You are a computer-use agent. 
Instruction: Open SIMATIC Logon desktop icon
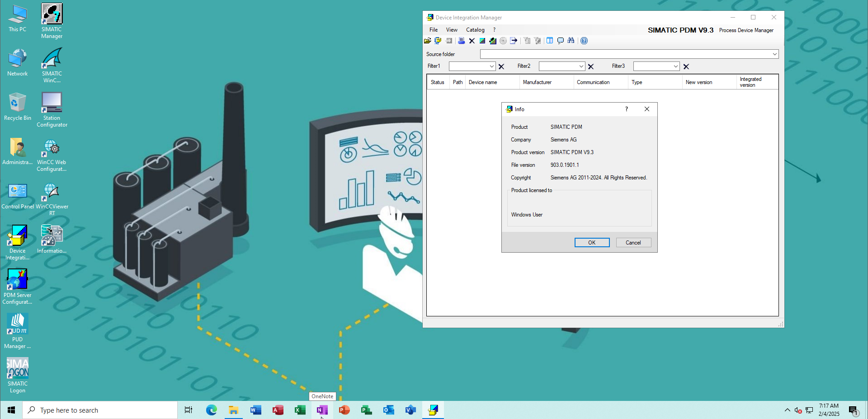point(18,375)
